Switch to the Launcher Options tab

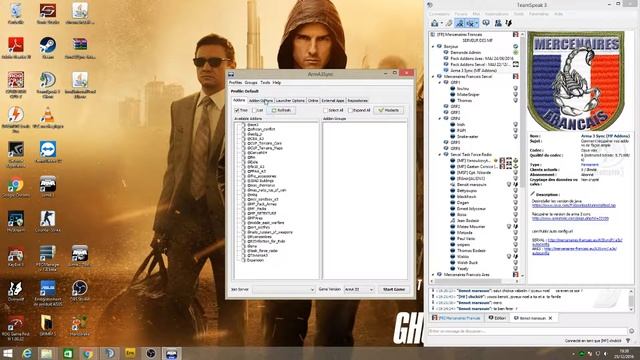coord(290,100)
